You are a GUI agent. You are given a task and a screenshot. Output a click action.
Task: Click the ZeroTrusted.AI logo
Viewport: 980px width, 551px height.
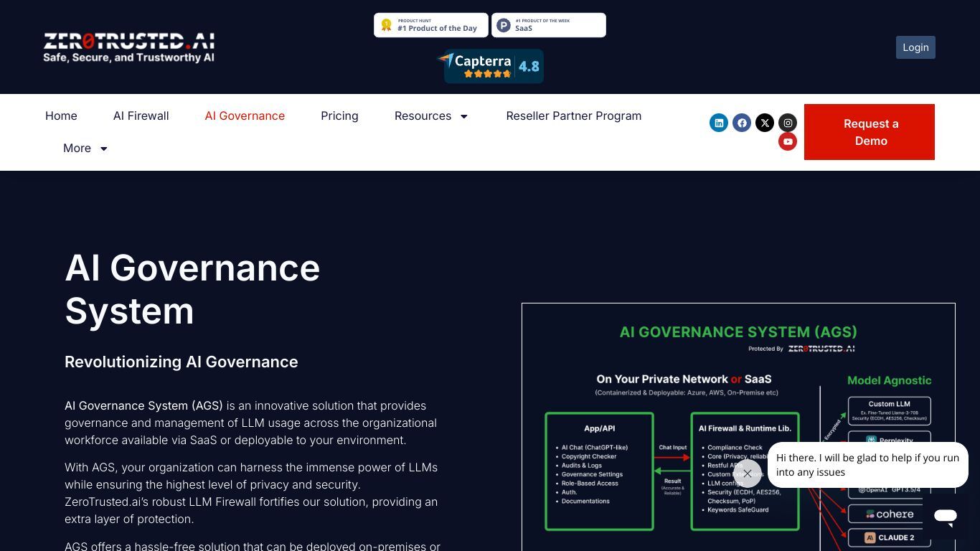pos(128,47)
